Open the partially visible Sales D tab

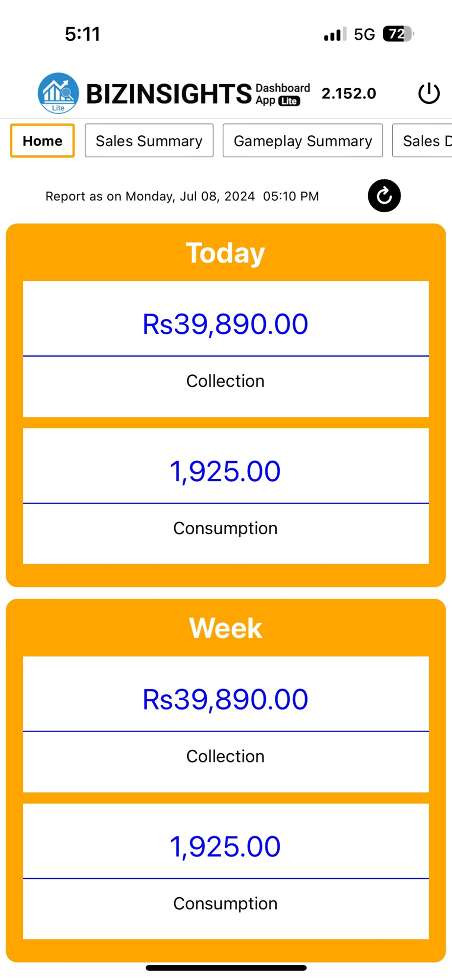pyautogui.click(x=422, y=141)
